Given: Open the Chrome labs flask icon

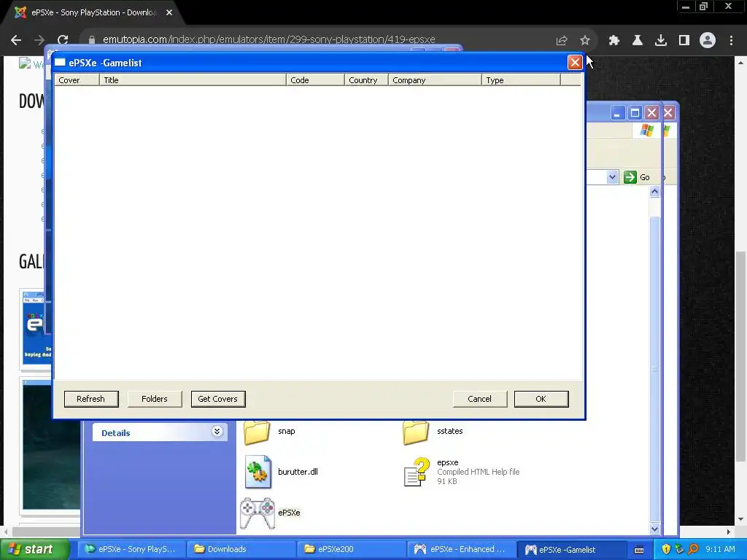Looking at the screenshot, I should pos(637,41).
